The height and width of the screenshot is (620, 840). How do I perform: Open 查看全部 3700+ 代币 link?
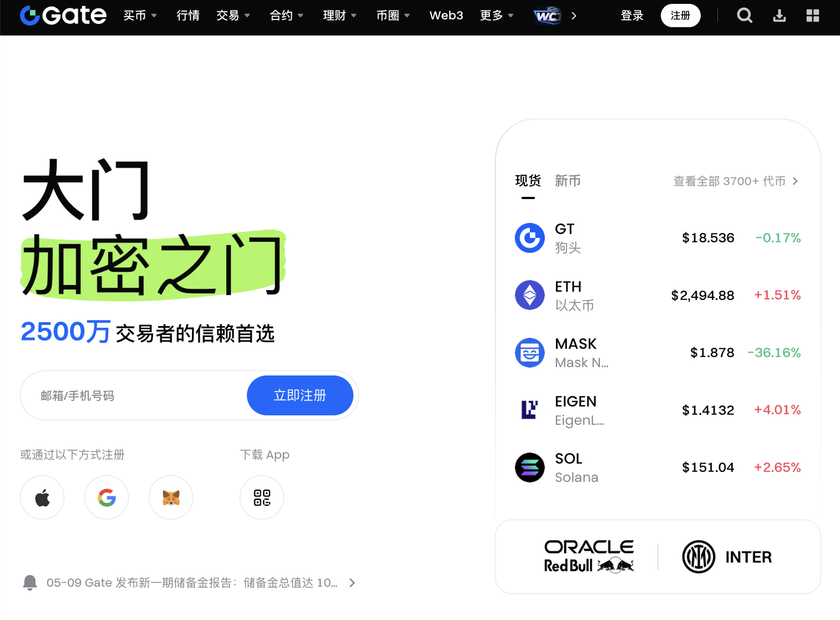pyautogui.click(x=736, y=181)
